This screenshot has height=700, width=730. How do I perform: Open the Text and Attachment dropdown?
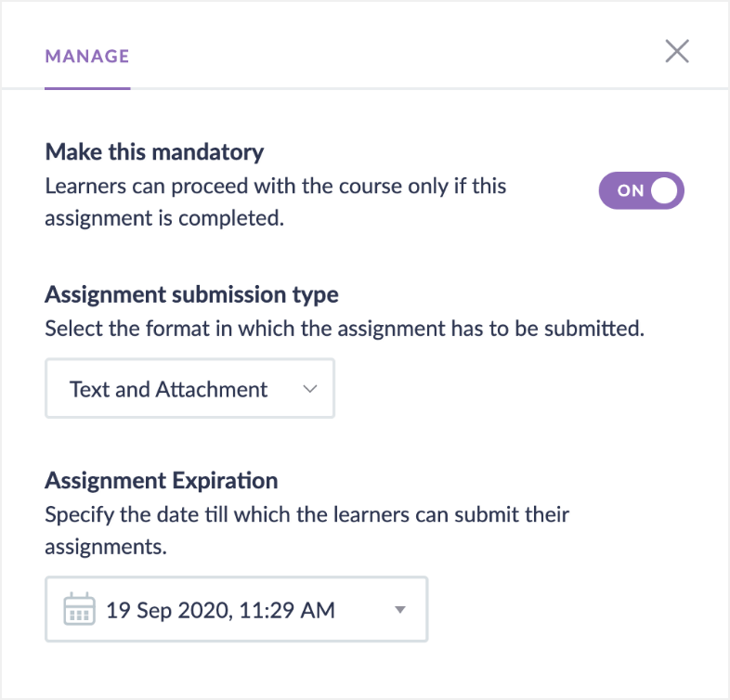click(x=189, y=389)
